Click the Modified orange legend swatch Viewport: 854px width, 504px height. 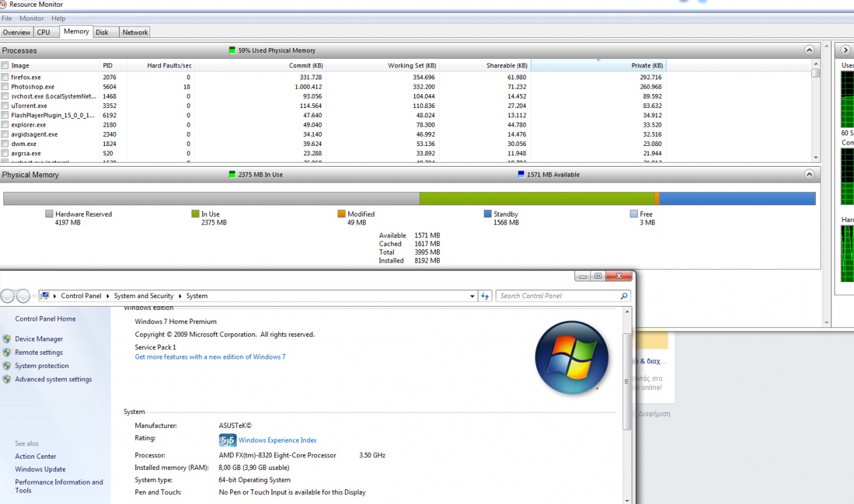(x=341, y=214)
